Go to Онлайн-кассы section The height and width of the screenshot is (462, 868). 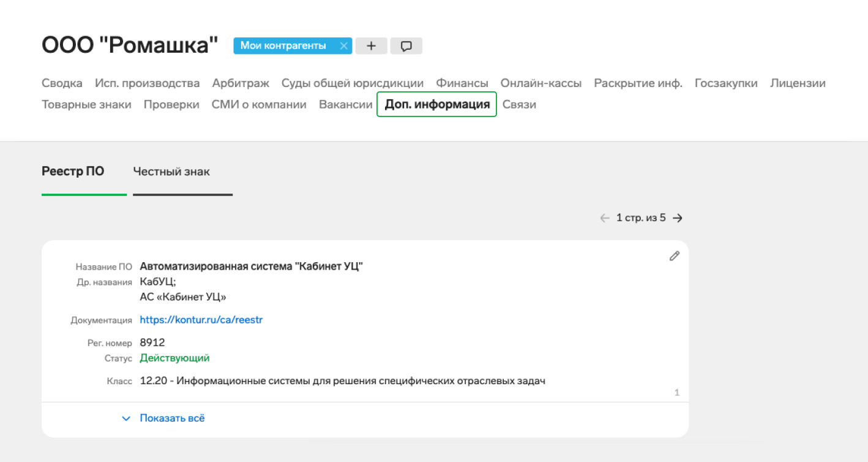[541, 83]
